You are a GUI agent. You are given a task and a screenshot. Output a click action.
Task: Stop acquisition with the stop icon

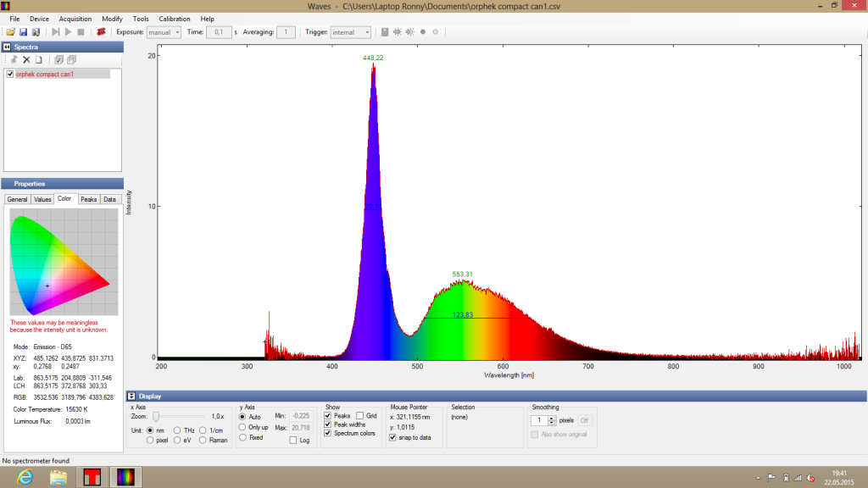click(x=81, y=32)
